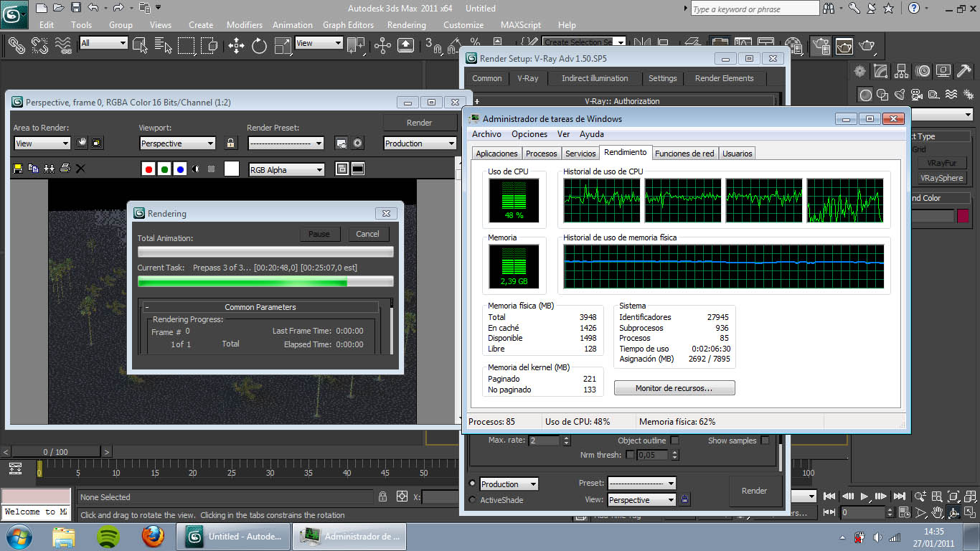
Task: Choose the Rectangular Selection Region tool
Action: point(187,46)
